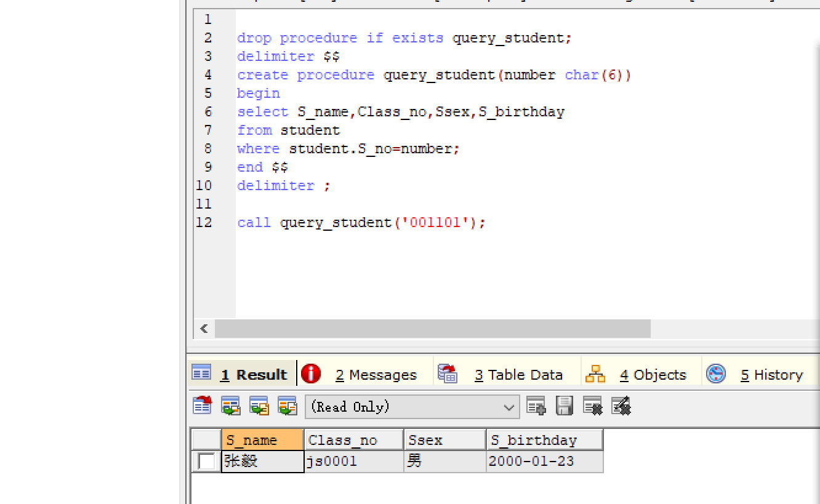
Task: Click line number 1 in the gutter
Action: pos(208,20)
